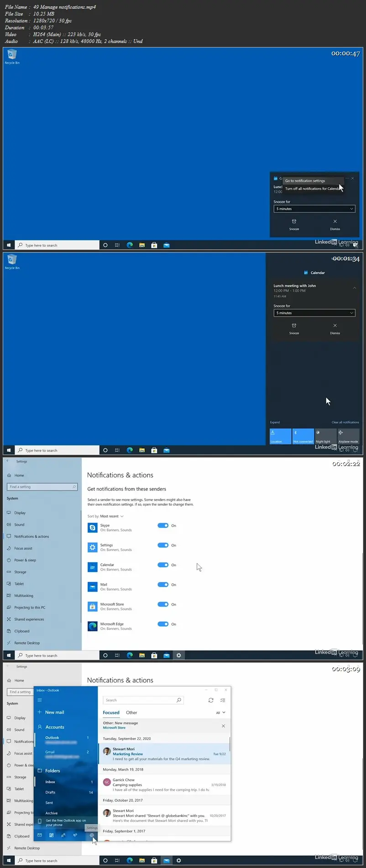366x868 pixels.
Task: Turn off Calendar notifications switch
Action: tap(163, 565)
